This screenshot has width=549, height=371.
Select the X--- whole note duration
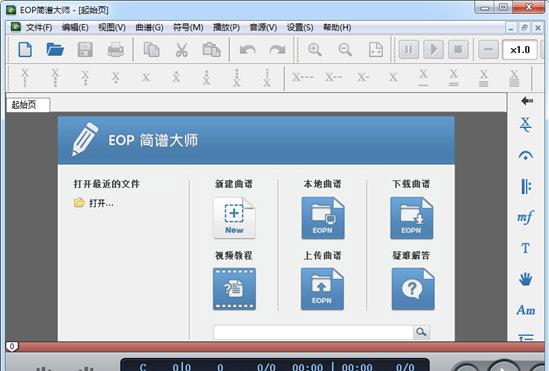coord(303,77)
